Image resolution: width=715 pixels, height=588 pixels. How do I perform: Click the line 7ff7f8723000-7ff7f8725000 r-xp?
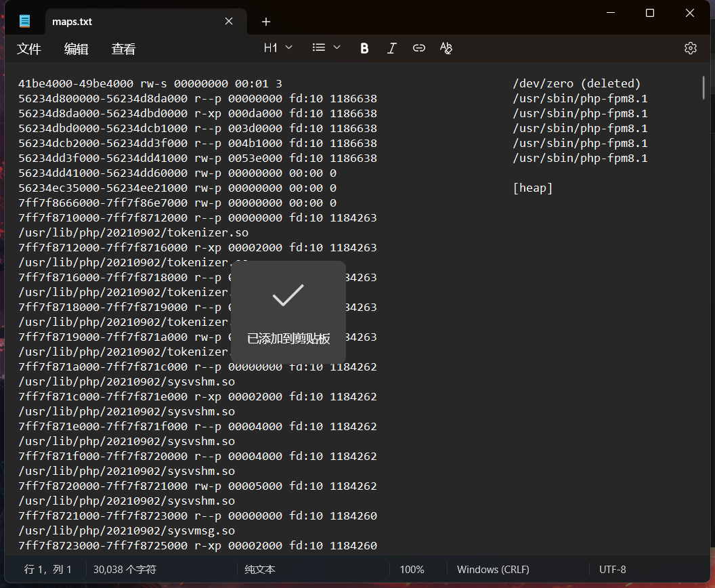(x=198, y=545)
